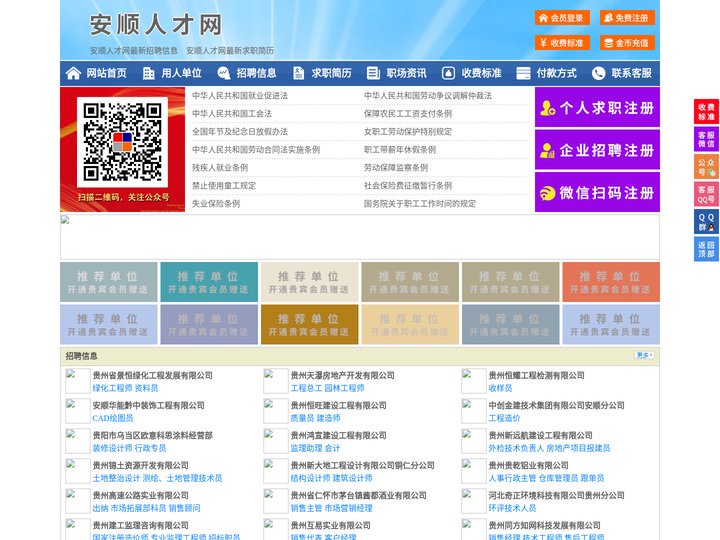
Task: Open 企业招聘注册 purple banner
Action: point(597,150)
